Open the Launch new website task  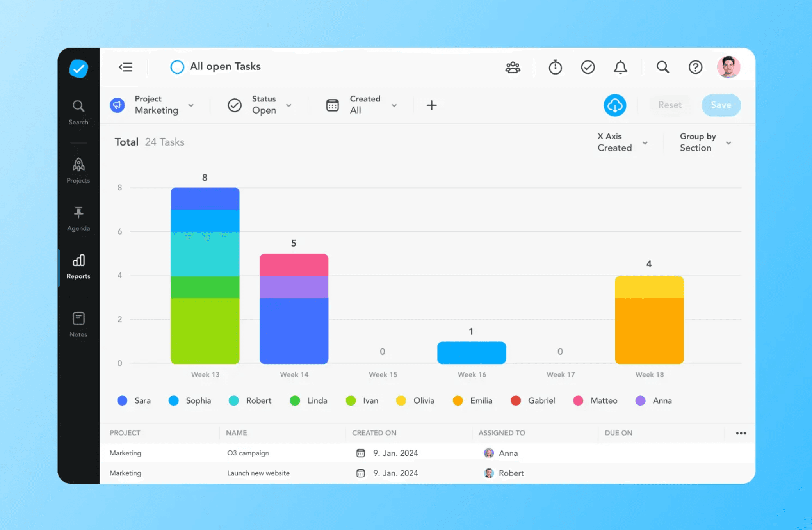tap(258, 473)
